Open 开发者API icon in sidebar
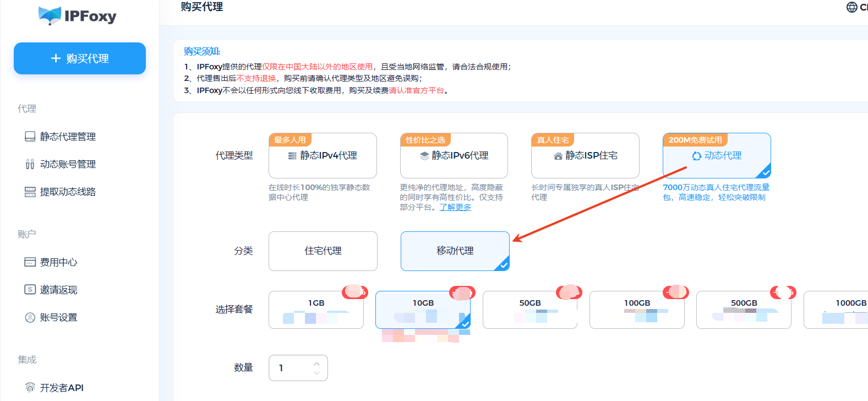Image resolution: width=868 pixels, height=401 pixels. click(30, 388)
